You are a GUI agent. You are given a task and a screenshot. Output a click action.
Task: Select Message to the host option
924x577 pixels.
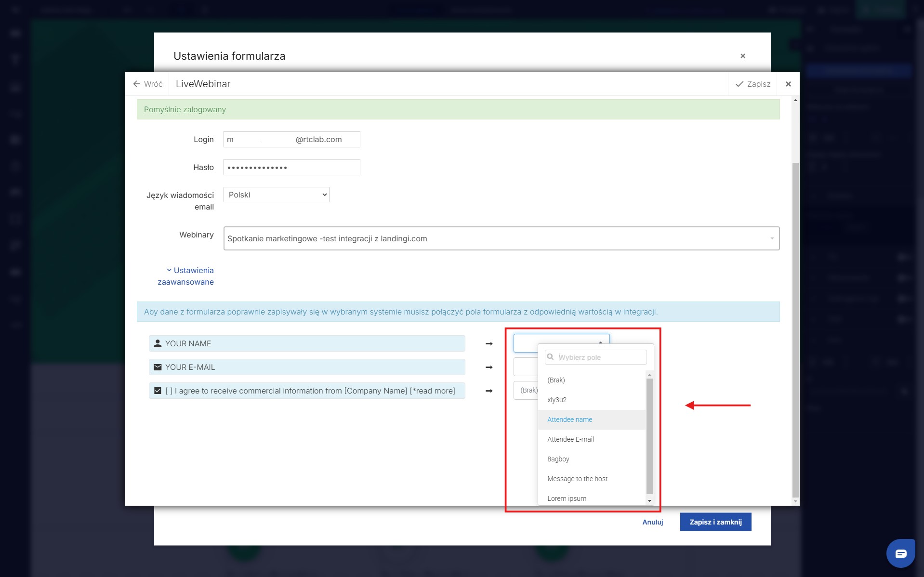point(577,479)
